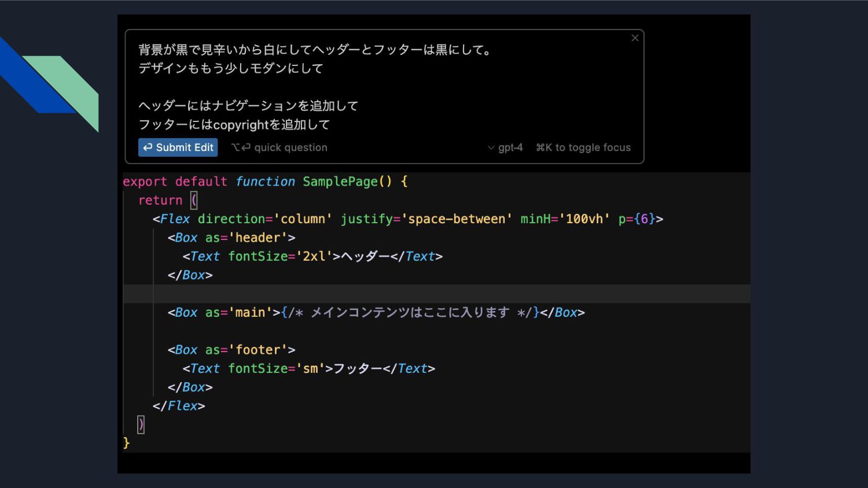Click the Submit Edit button
The height and width of the screenshot is (488, 868).
[178, 147]
